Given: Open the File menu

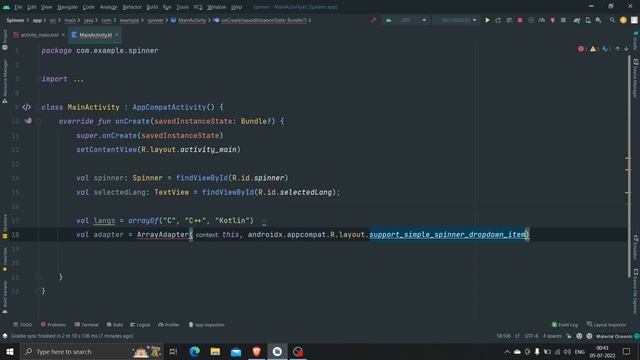Looking at the screenshot, I should (18, 7).
